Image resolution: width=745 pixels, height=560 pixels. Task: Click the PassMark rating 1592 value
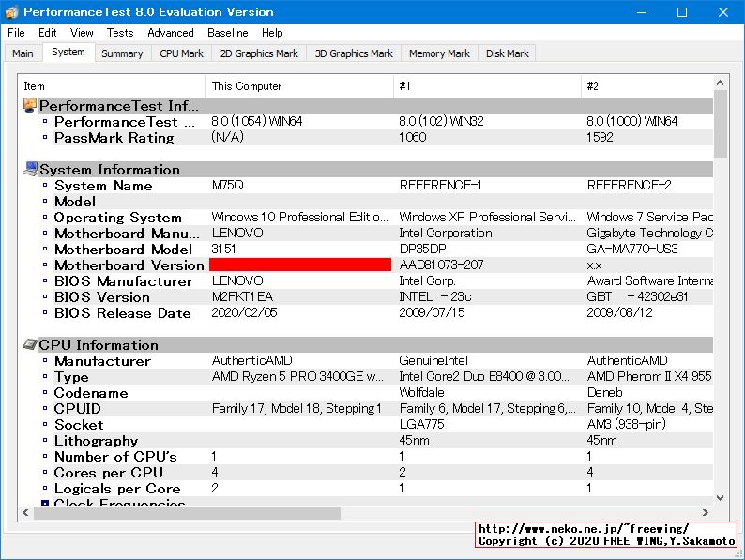(x=600, y=137)
